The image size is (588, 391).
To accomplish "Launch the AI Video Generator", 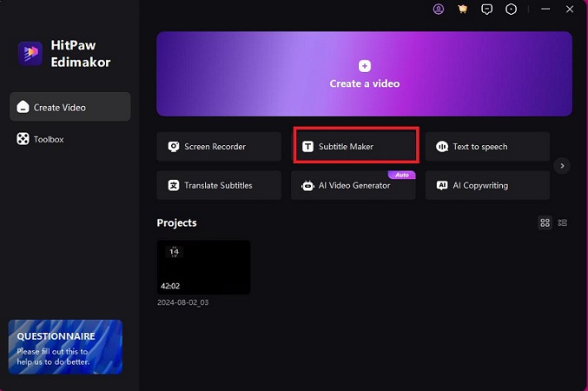I will coord(353,185).
